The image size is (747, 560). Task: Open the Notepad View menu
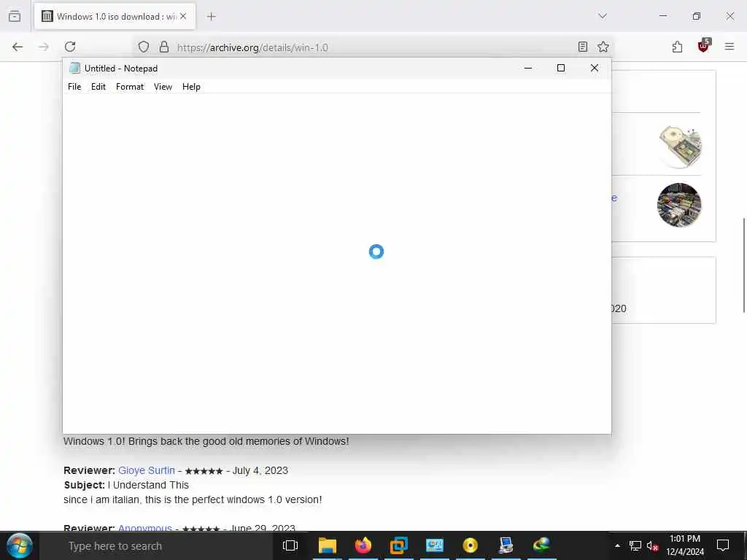pos(163,87)
